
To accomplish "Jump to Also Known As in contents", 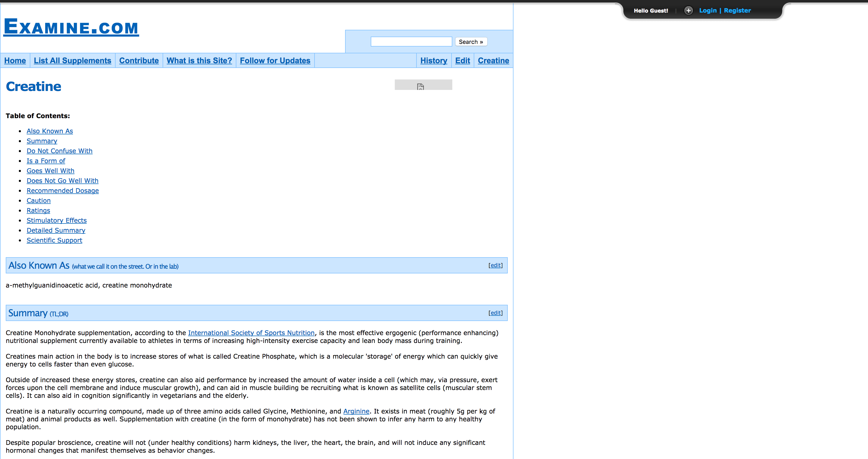I will click(50, 131).
